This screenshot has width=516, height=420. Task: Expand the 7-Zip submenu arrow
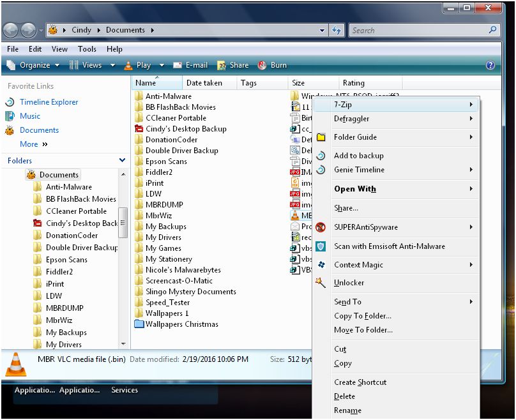[471, 105]
